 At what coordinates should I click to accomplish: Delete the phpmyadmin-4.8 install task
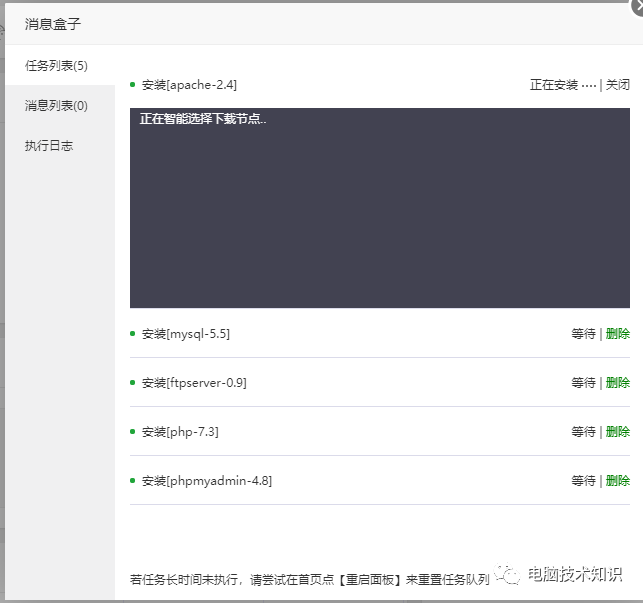point(618,480)
